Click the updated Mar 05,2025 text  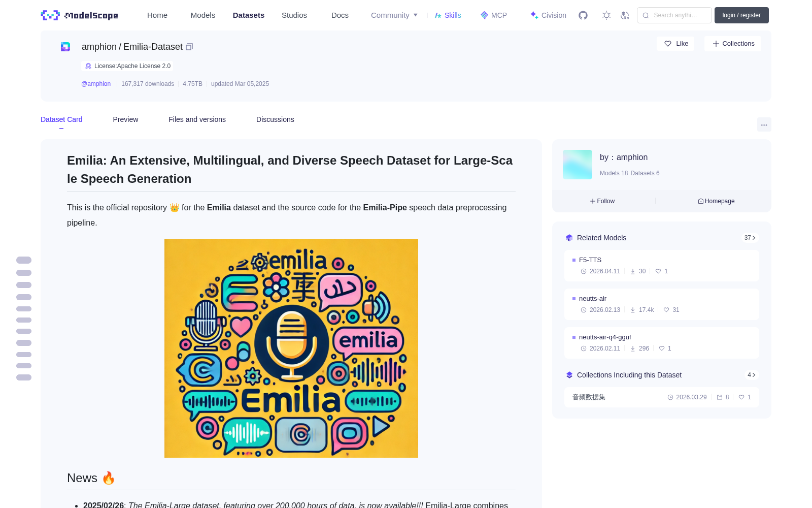(x=240, y=84)
